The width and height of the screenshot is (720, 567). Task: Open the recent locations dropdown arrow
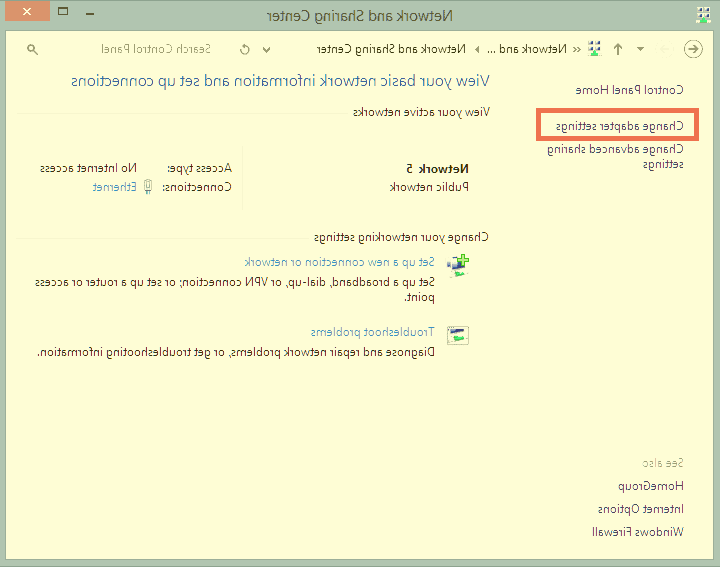point(640,49)
